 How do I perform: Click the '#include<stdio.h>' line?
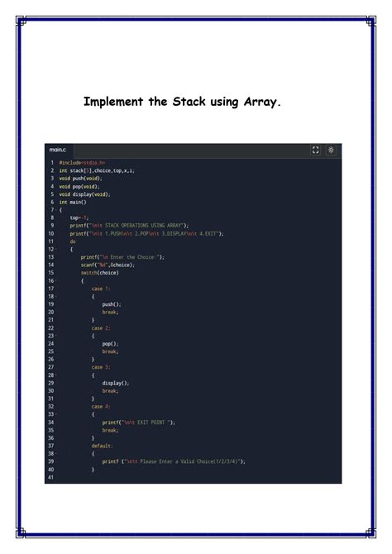click(x=82, y=163)
